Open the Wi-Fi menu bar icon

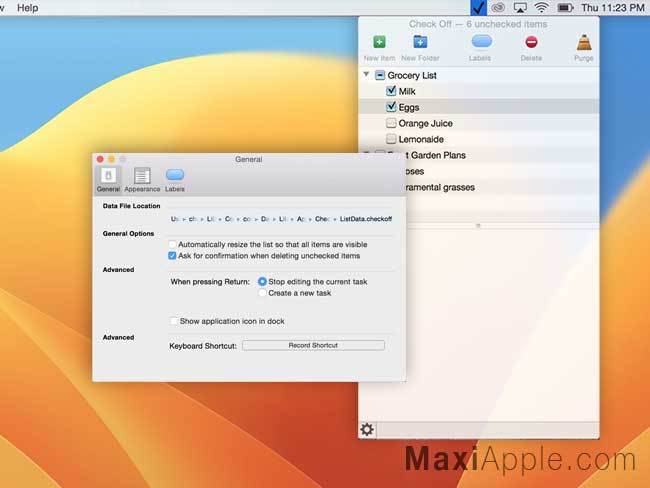point(541,7)
